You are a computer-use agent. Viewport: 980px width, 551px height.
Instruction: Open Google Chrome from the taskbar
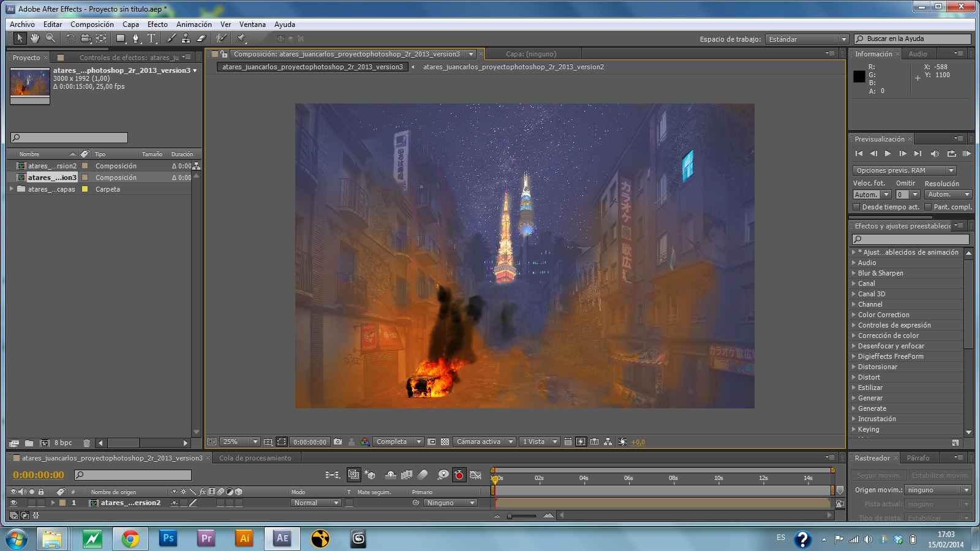[130, 538]
